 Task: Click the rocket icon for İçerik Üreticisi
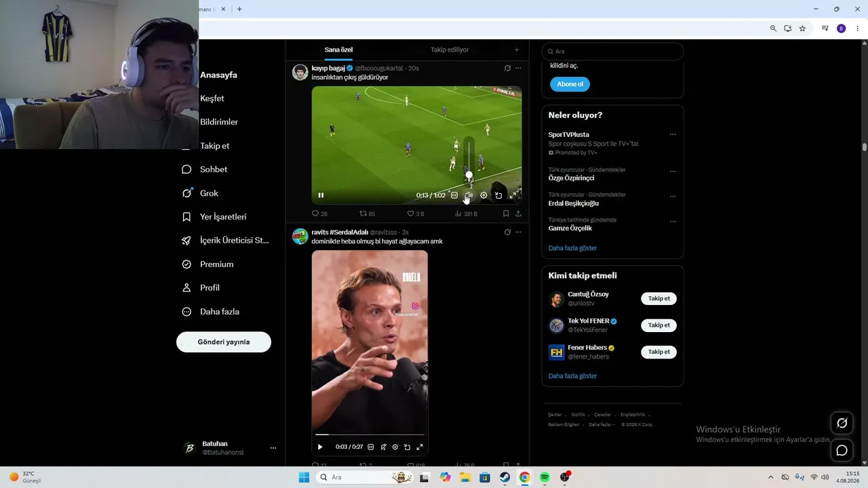(x=186, y=241)
